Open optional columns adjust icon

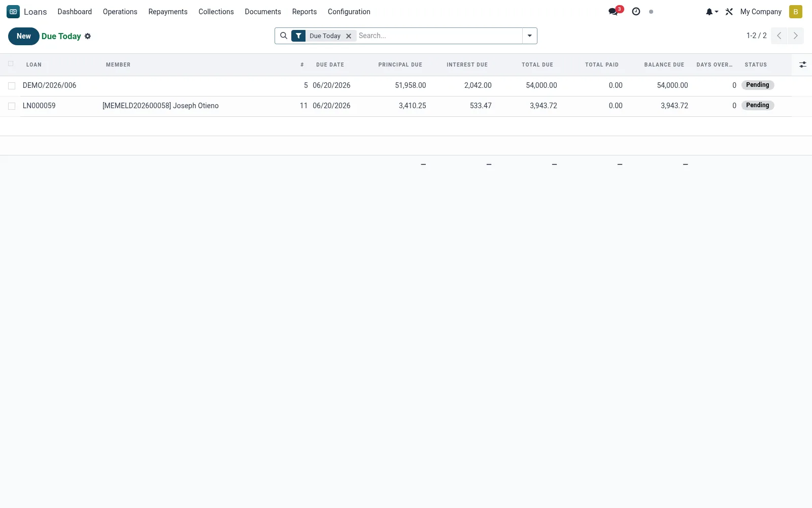point(802,65)
